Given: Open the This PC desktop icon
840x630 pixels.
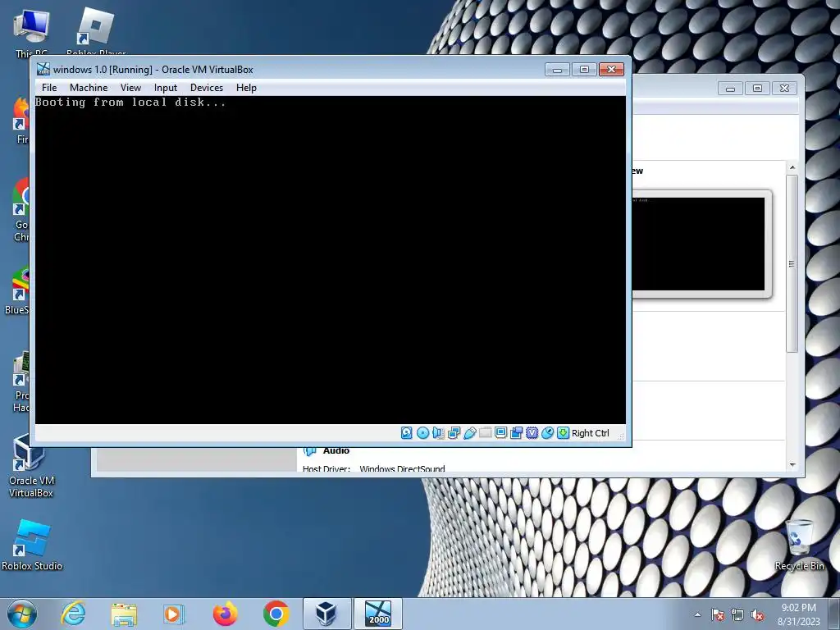Looking at the screenshot, I should coord(32,31).
